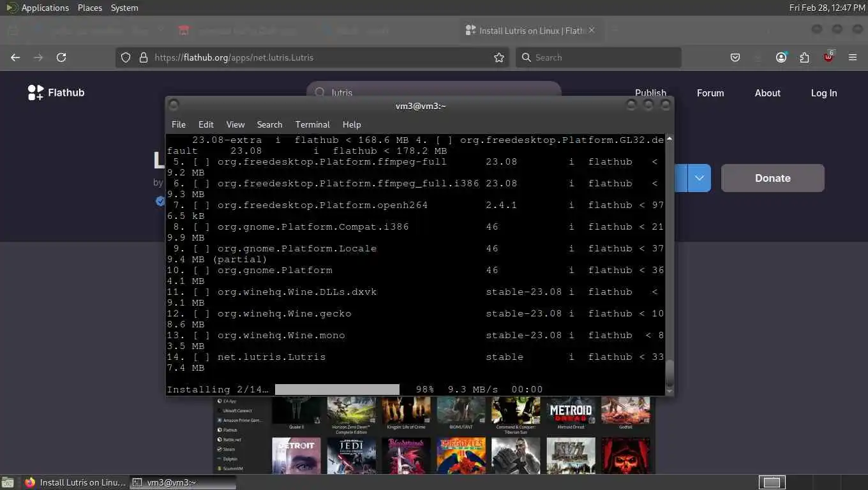
Task: Open the terminal File menu
Action: (179, 124)
